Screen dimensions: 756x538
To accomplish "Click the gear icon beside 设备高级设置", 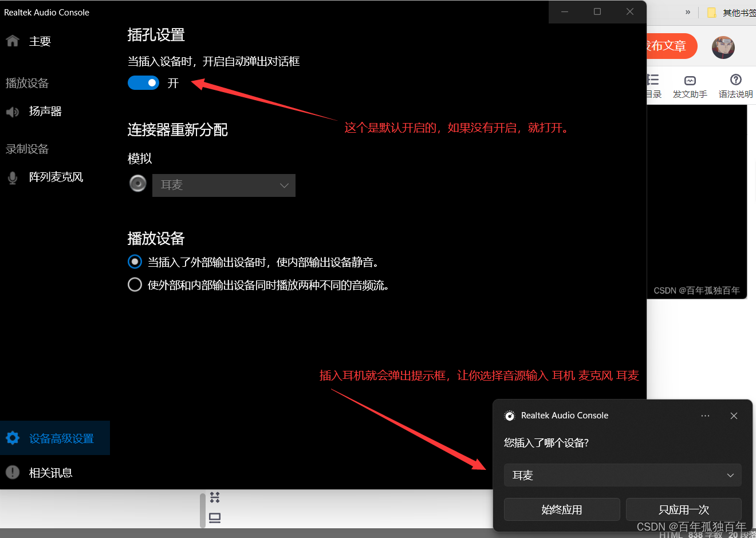I will point(13,438).
